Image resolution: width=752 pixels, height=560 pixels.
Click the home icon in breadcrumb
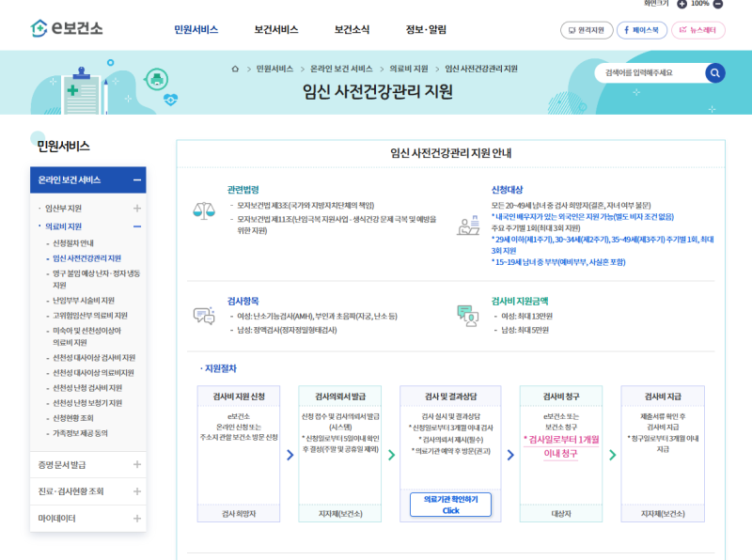coord(235,69)
